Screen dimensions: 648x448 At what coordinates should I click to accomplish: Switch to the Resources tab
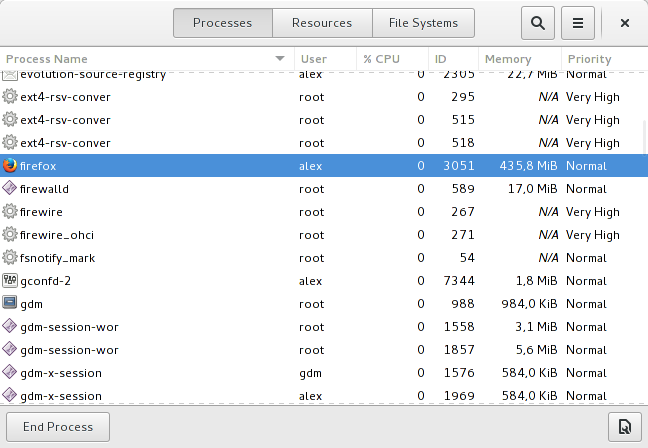coord(322,23)
